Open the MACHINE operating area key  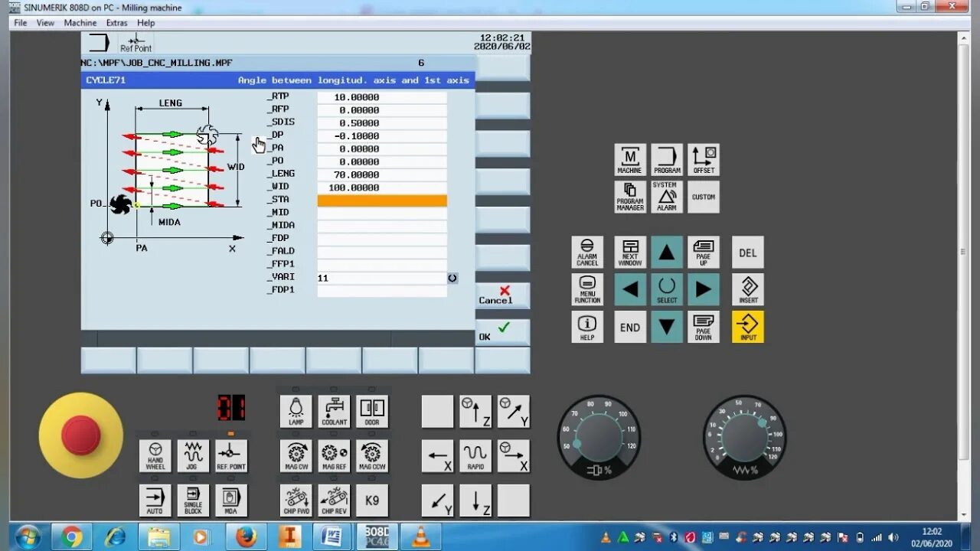click(x=630, y=160)
